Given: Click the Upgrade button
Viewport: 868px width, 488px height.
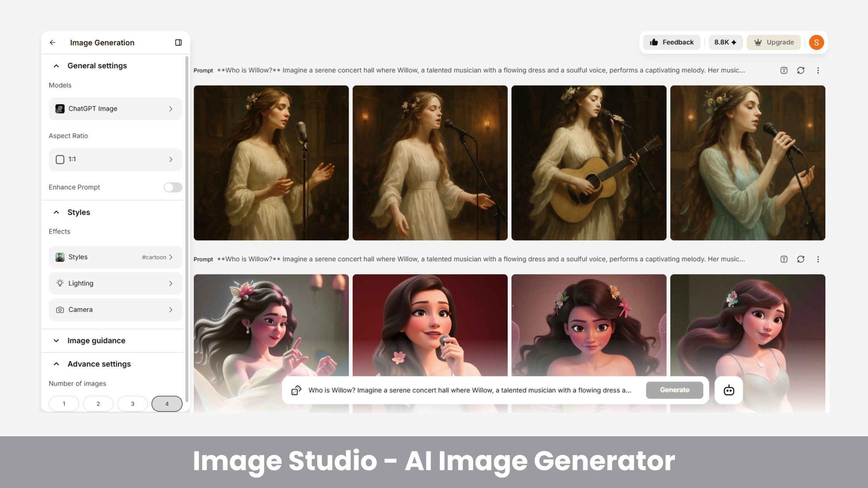Looking at the screenshot, I should (x=773, y=43).
